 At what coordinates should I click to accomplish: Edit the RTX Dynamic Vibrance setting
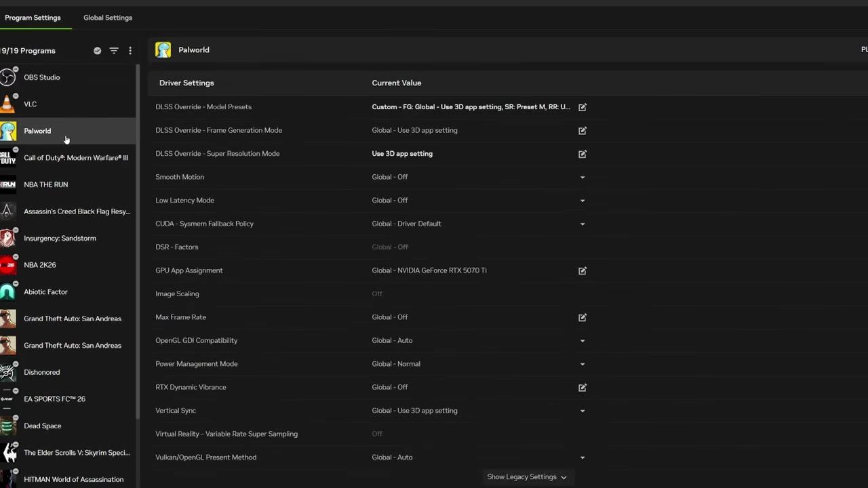pos(583,388)
